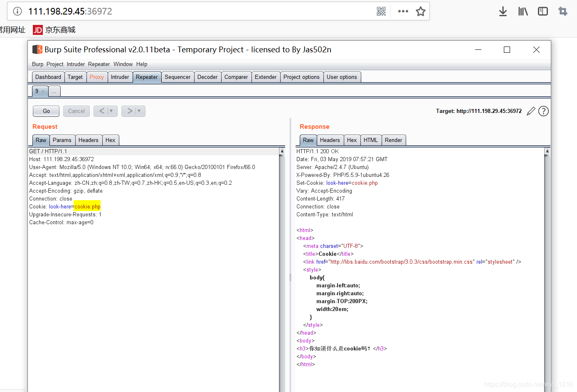Select the Repeater tool tab
This screenshot has width=577, height=392.
pos(147,77)
